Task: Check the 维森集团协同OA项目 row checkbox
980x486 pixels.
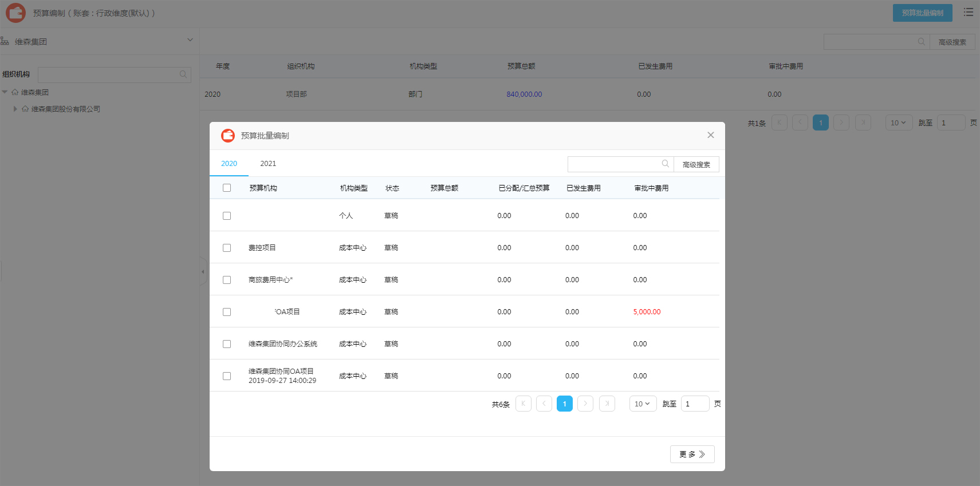Action: click(227, 376)
